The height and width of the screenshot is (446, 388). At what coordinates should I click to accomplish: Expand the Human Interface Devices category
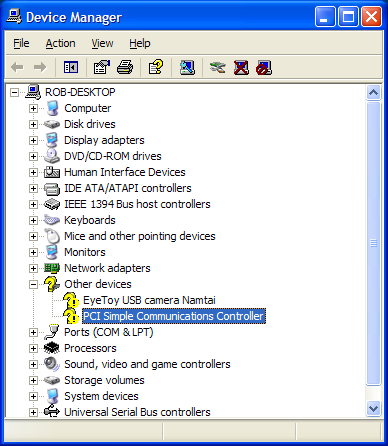tap(33, 172)
